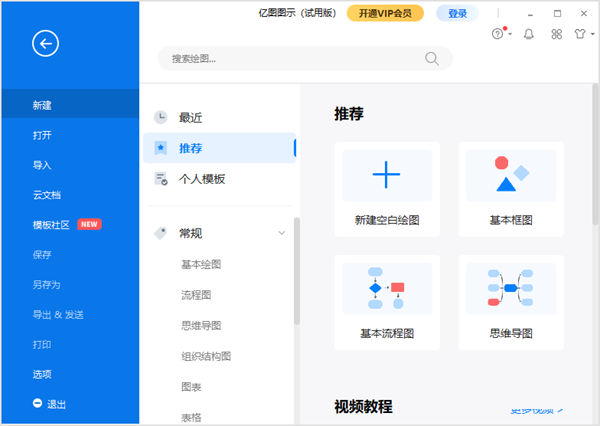The height and width of the screenshot is (426, 600).
Task: Open the notifications bell
Action: [529, 34]
